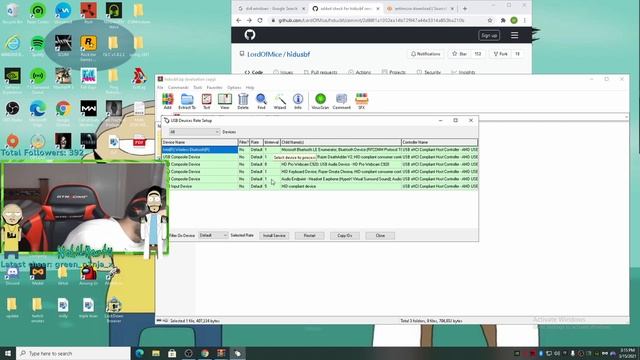This screenshot has width=640, height=360.
Task: Click the Windows Start button
Action: pos(7,353)
